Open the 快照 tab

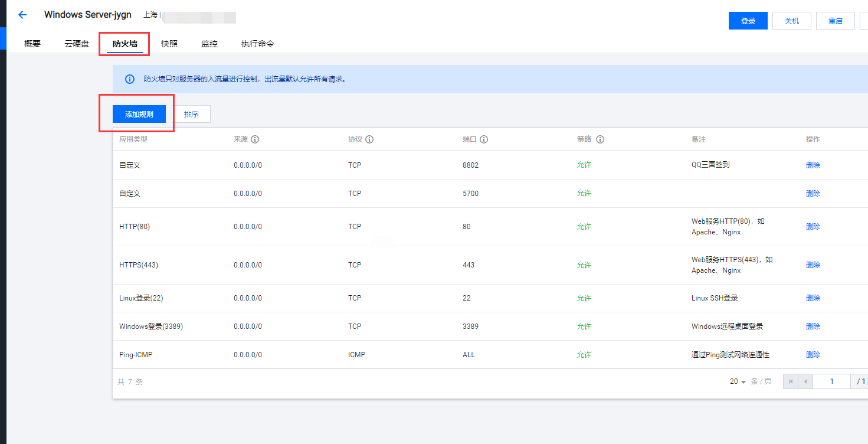(x=169, y=44)
